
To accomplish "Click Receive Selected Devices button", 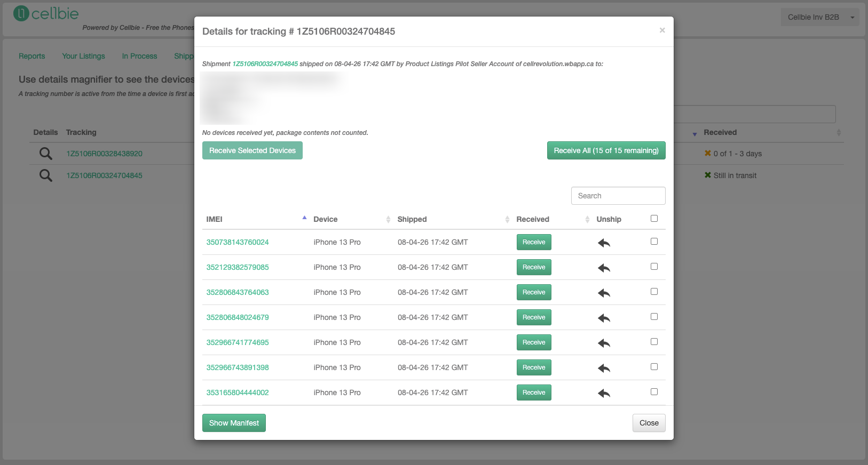I will tap(252, 150).
